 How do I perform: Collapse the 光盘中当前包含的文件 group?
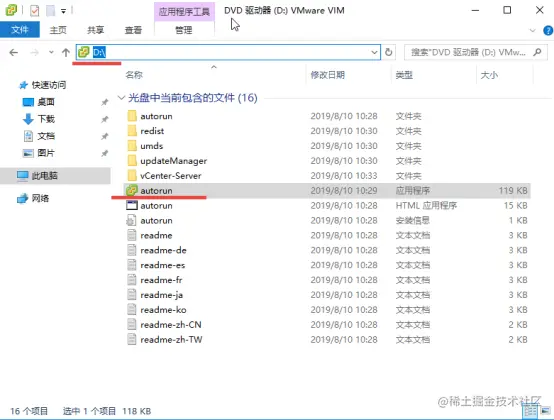click(121, 97)
